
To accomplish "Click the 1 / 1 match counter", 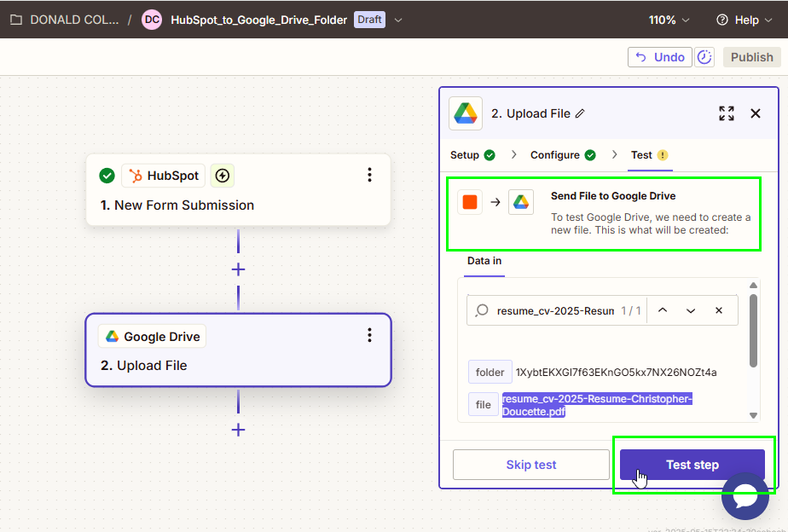I will tap(631, 311).
